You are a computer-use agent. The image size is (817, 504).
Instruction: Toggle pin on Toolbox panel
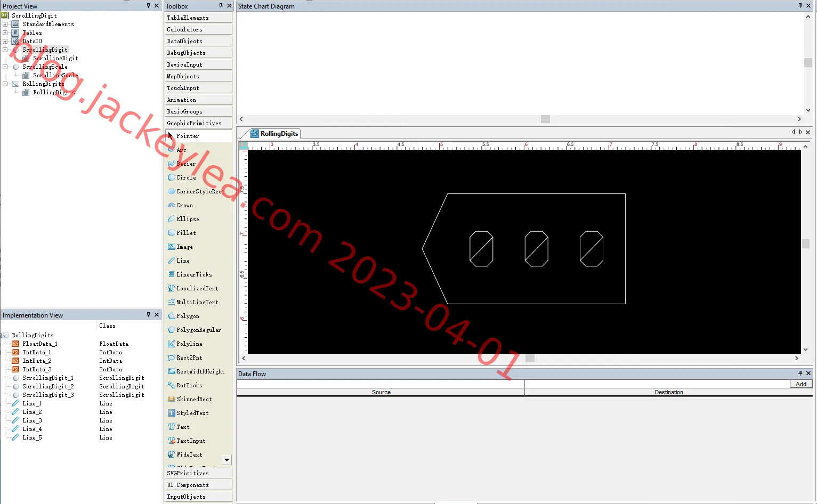[x=221, y=6]
